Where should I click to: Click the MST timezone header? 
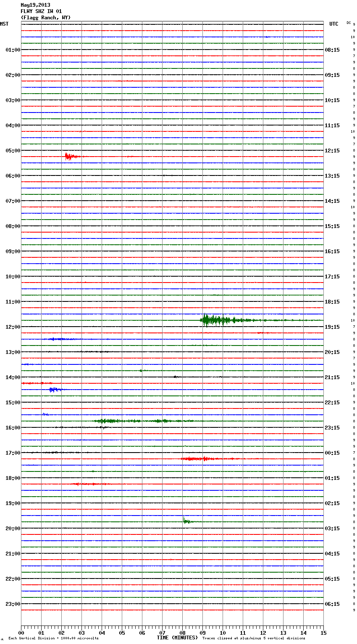pyautogui.click(x=4, y=24)
